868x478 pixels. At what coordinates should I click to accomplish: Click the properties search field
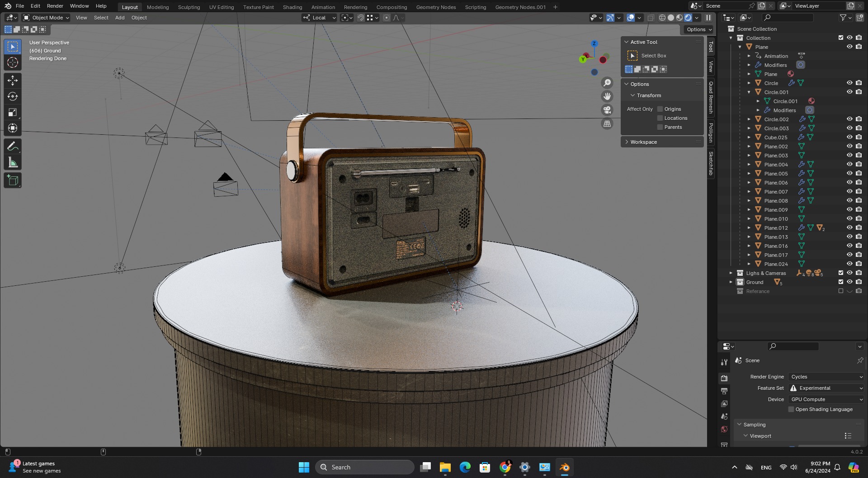click(x=793, y=346)
